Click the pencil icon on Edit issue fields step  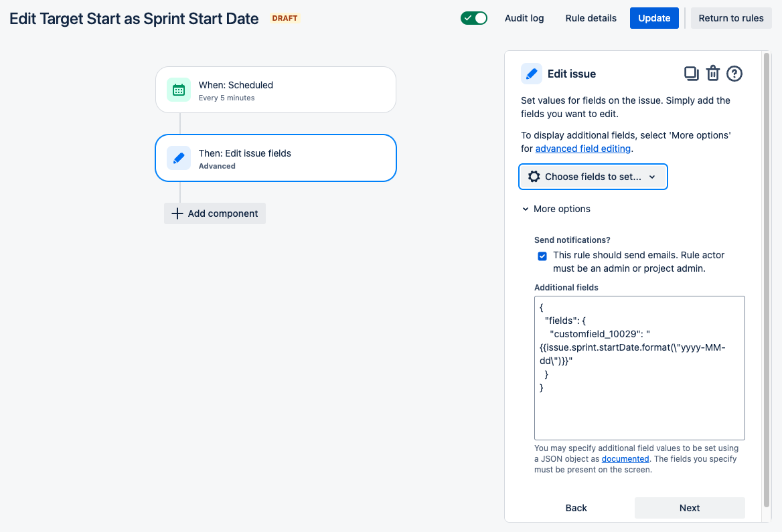coord(179,158)
